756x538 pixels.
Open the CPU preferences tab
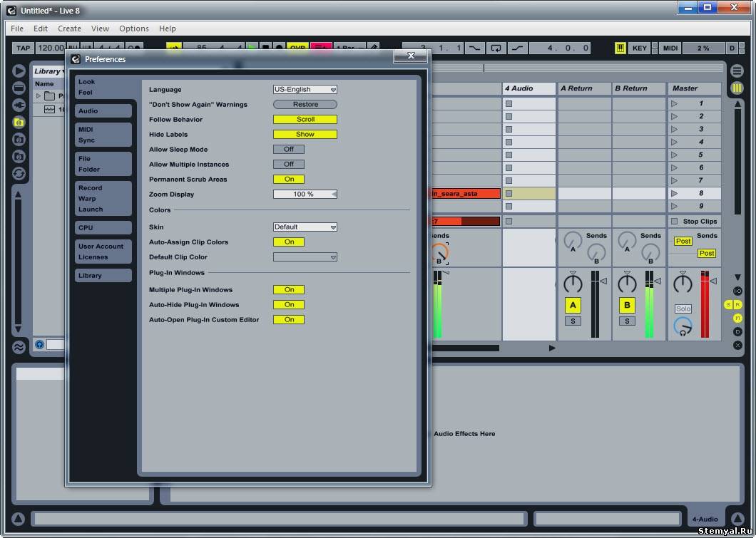(103, 228)
